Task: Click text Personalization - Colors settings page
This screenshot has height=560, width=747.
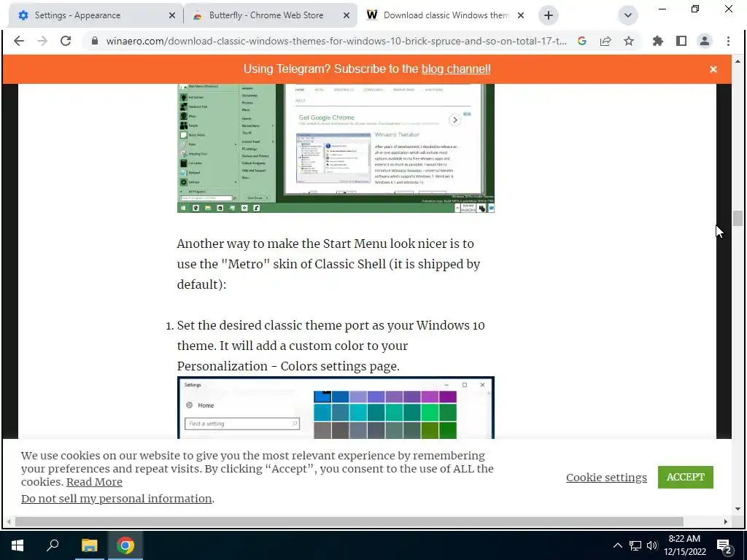Action: [x=288, y=366]
